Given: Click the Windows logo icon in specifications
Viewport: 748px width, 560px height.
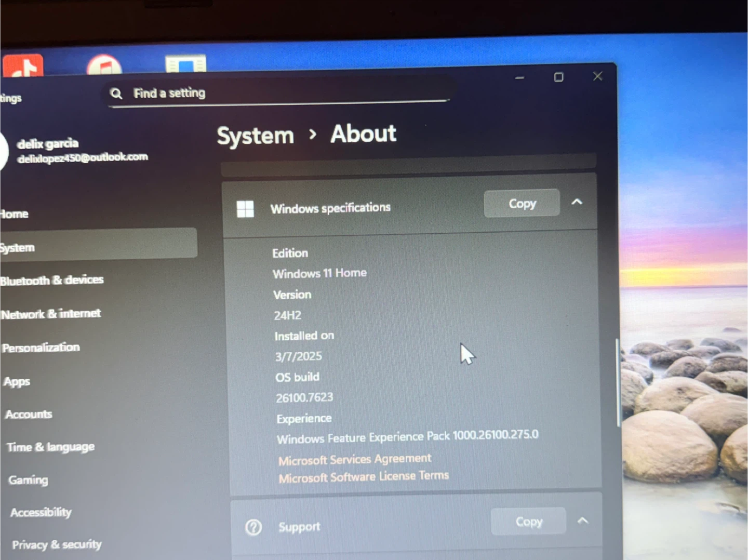Looking at the screenshot, I should (245, 209).
